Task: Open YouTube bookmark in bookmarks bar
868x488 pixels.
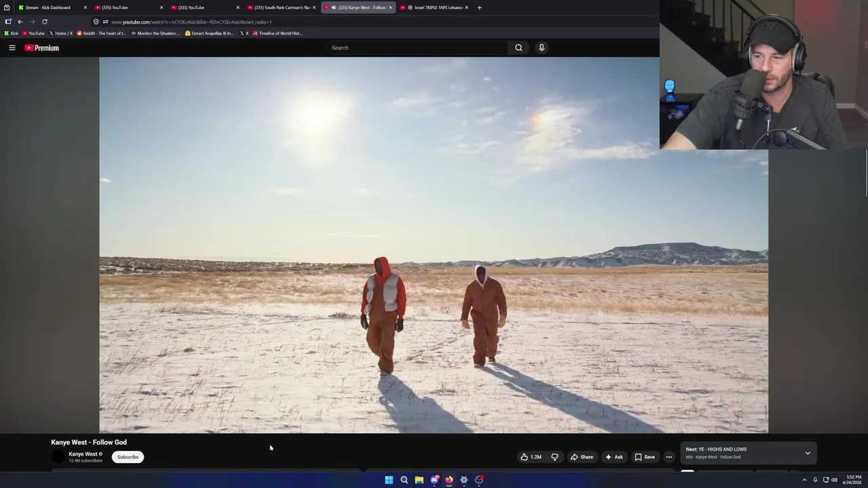Action: 33,33
